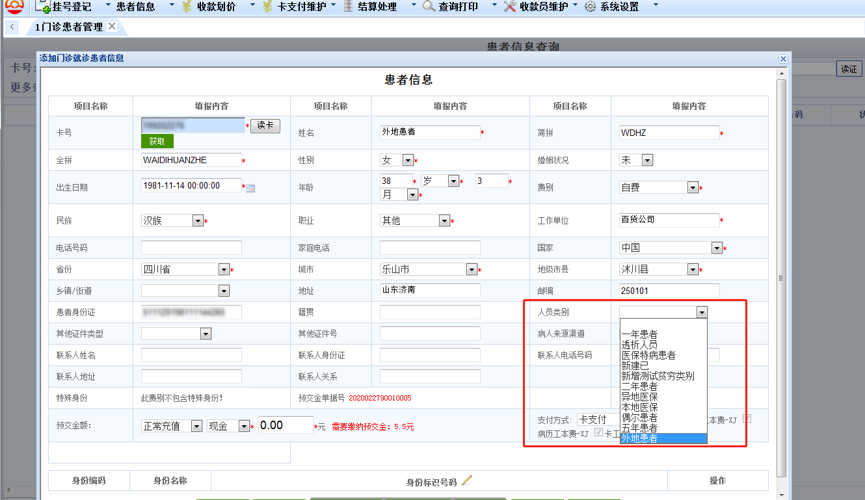Close the 添加门诊就诊患者信息 dialog

pyautogui.click(x=783, y=58)
